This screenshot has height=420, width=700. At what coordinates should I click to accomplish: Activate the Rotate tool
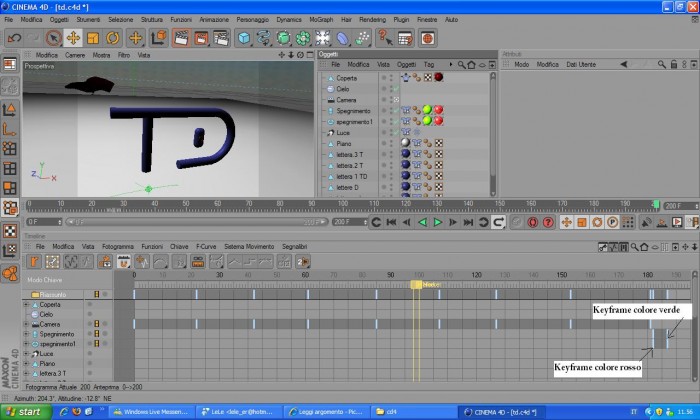pos(112,38)
